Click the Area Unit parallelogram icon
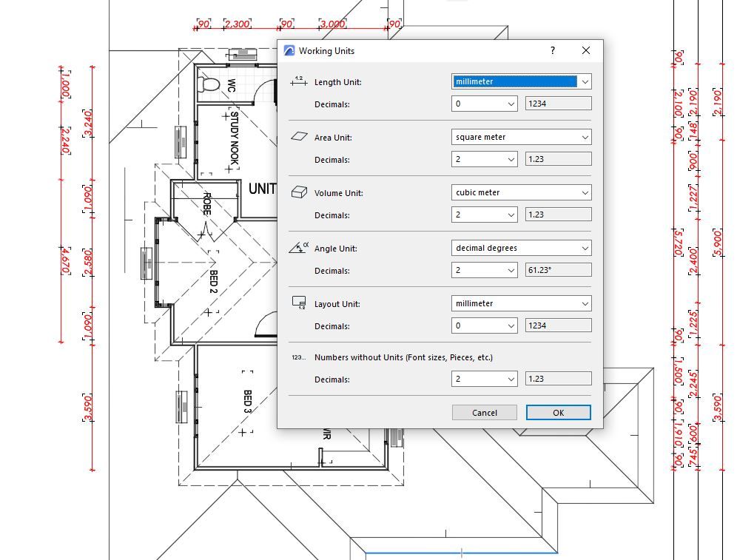This screenshot has width=737, height=560. (x=299, y=136)
